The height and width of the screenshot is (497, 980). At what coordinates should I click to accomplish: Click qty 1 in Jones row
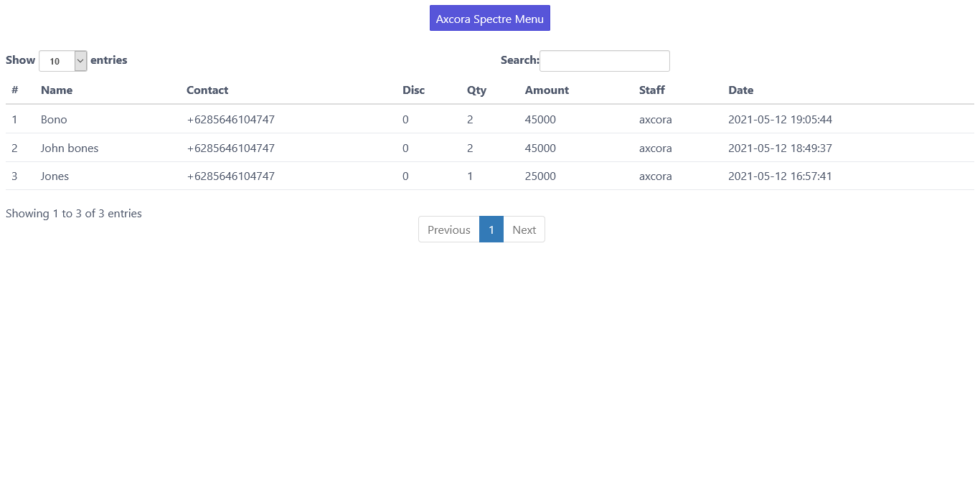point(470,176)
